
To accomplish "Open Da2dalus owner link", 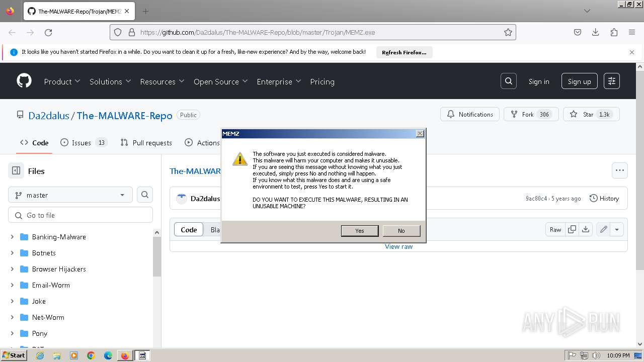I will tap(49, 115).
